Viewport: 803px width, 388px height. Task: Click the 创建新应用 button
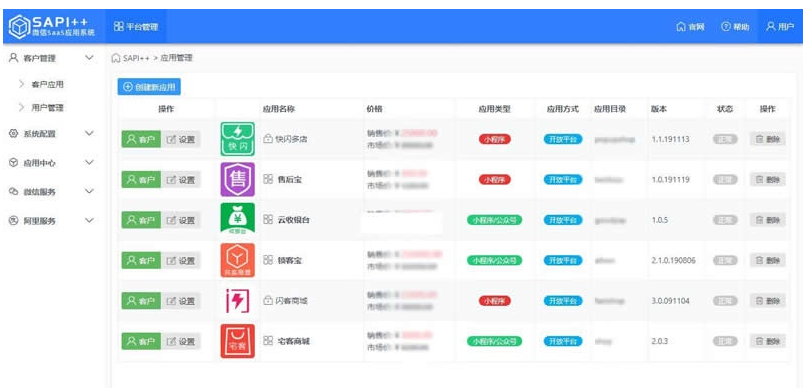(149, 88)
